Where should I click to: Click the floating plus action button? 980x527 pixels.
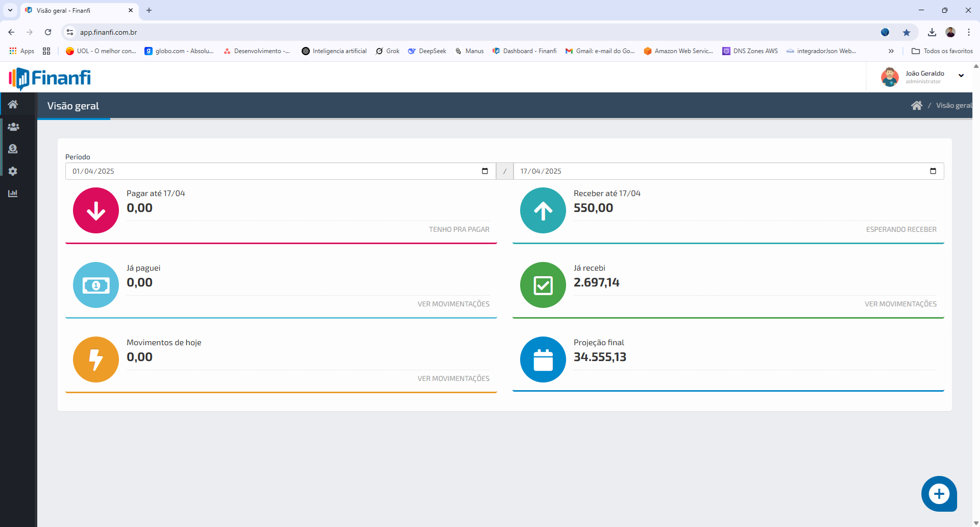(x=940, y=493)
